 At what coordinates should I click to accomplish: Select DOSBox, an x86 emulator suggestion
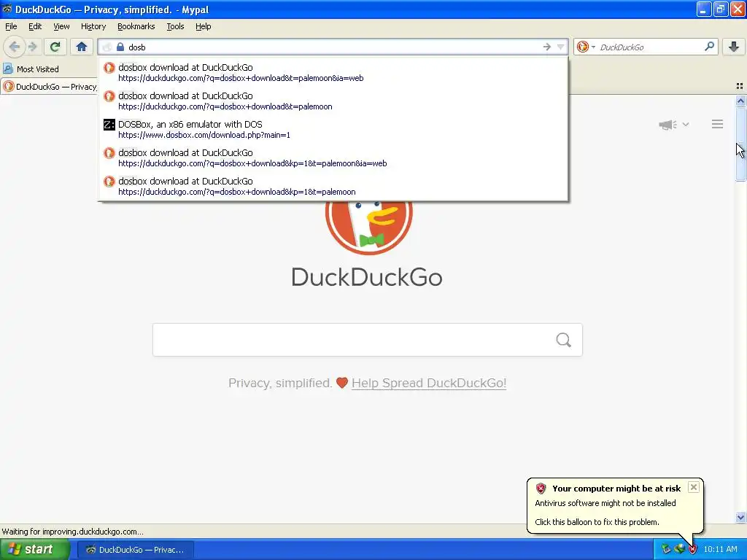333,130
